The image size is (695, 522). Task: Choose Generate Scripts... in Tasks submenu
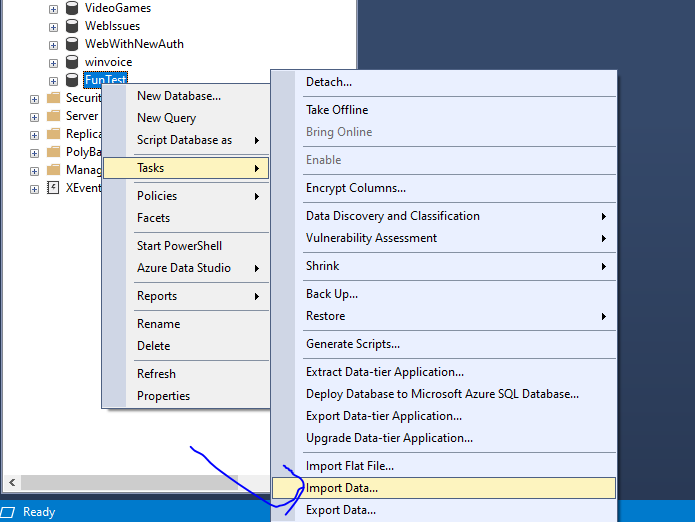[x=444, y=344]
